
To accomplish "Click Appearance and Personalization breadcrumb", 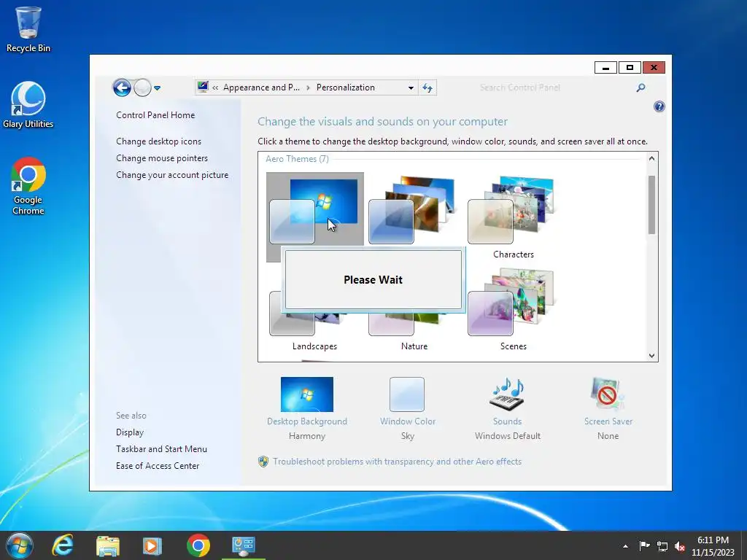I will tap(261, 87).
